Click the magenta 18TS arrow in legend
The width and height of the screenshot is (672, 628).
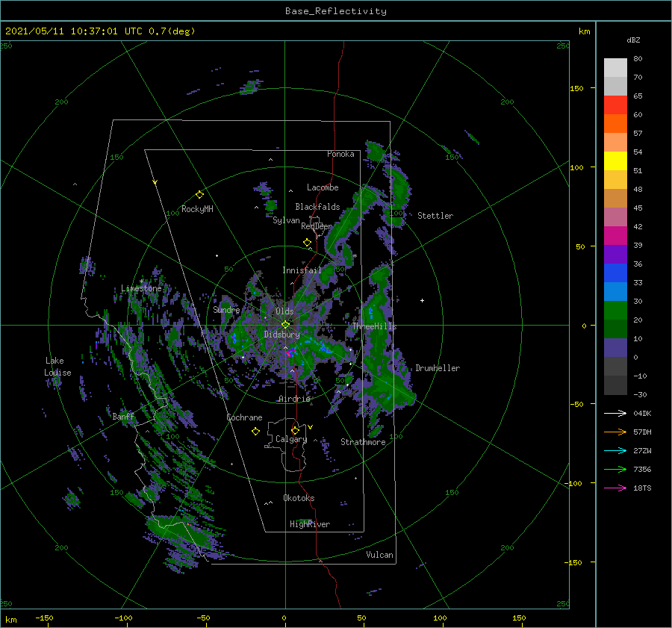615,488
